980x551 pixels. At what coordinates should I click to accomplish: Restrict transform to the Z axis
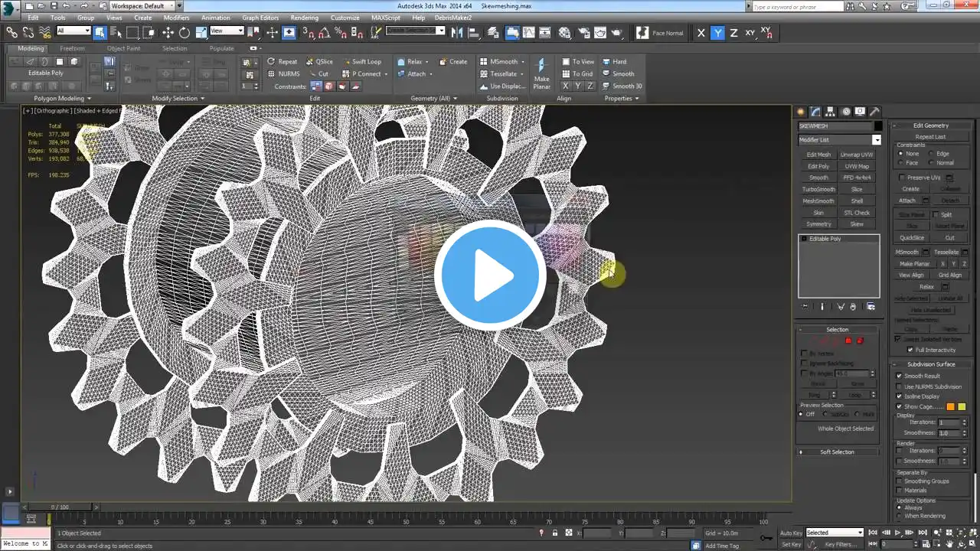pos(733,33)
